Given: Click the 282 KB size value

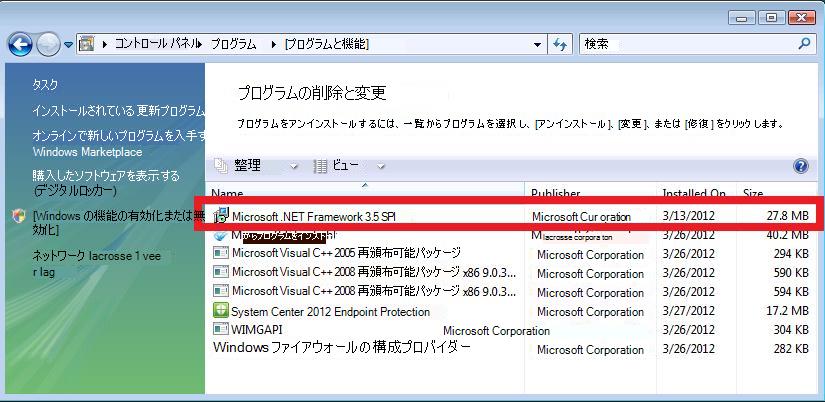Looking at the screenshot, I should (x=791, y=348).
